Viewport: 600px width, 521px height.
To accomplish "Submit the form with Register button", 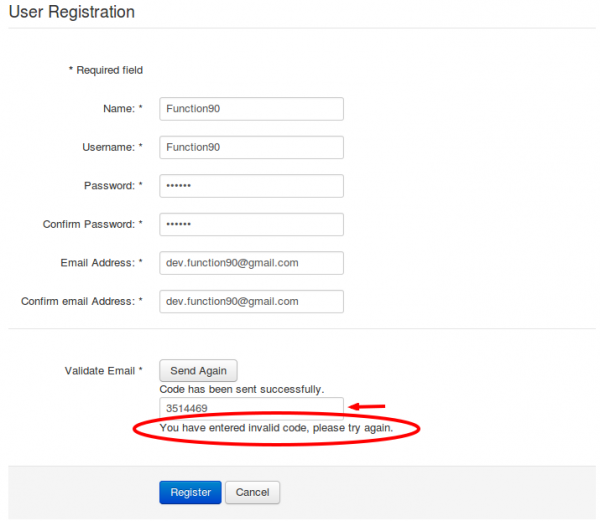I will (190, 492).
